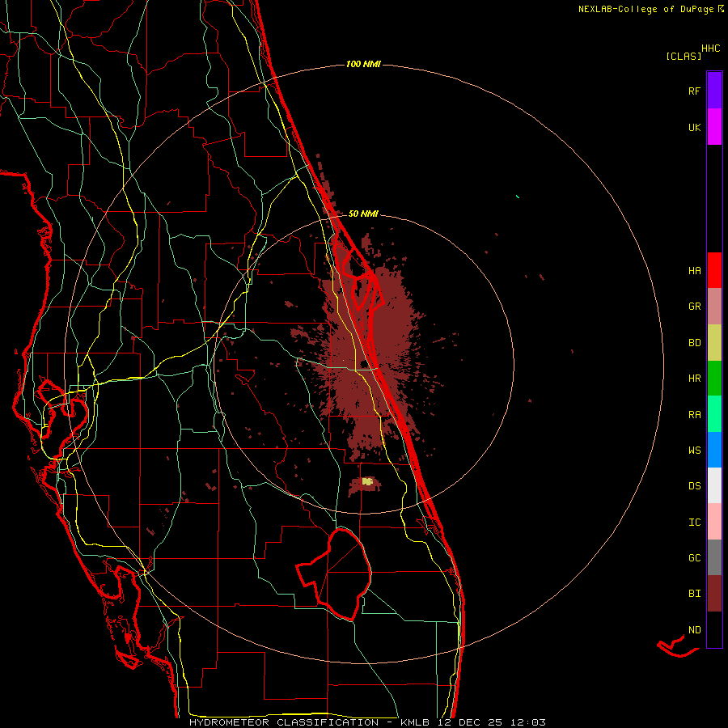Image resolution: width=728 pixels, height=728 pixels.
Task: Click the RA light green legend swatch
Action: [x=714, y=414]
